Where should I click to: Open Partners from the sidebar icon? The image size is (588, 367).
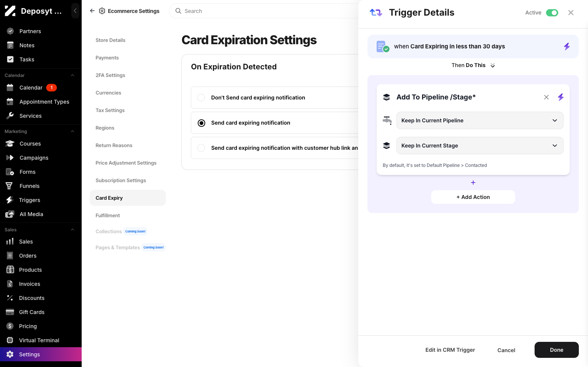[10, 31]
